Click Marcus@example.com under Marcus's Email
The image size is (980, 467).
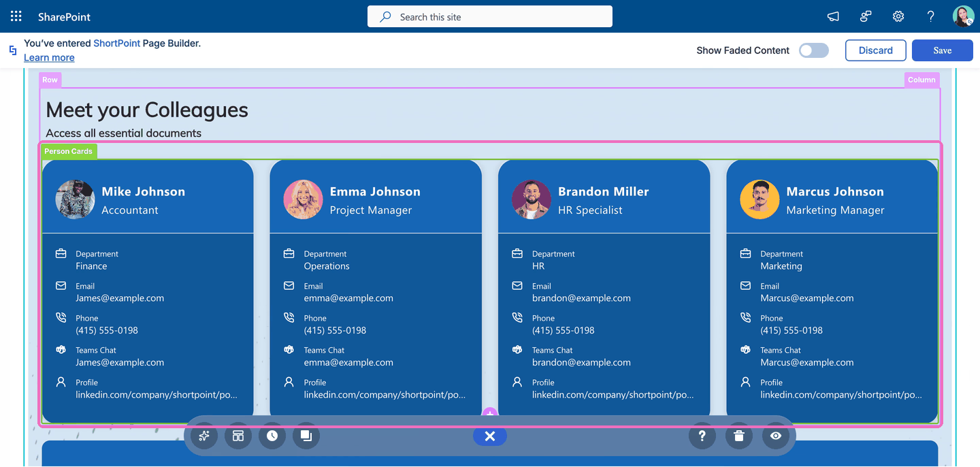[807, 298]
